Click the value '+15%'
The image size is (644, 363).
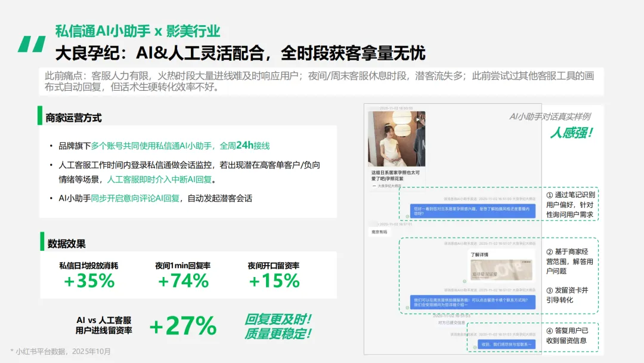274,281
